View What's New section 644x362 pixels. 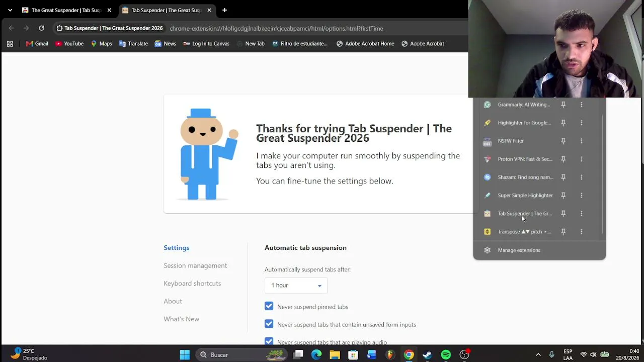(181, 319)
